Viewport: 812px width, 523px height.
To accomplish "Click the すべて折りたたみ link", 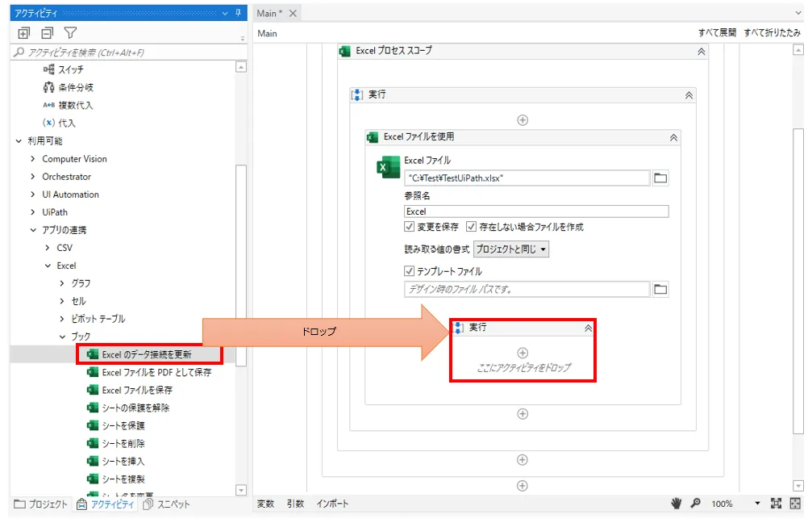I will (x=772, y=33).
